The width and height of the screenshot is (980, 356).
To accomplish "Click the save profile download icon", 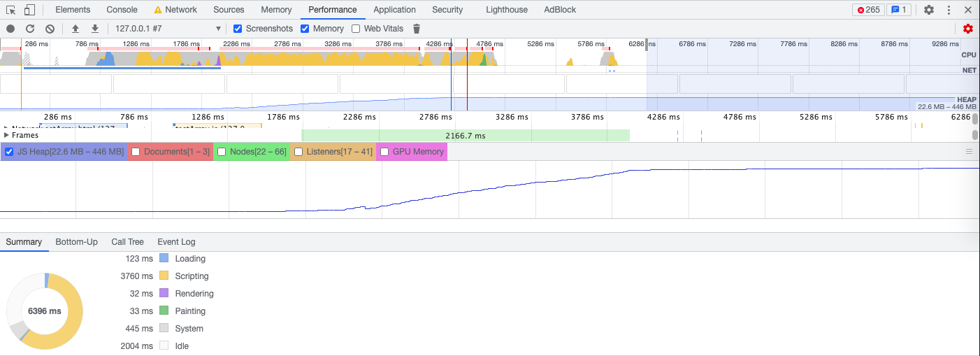I will coord(95,29).
